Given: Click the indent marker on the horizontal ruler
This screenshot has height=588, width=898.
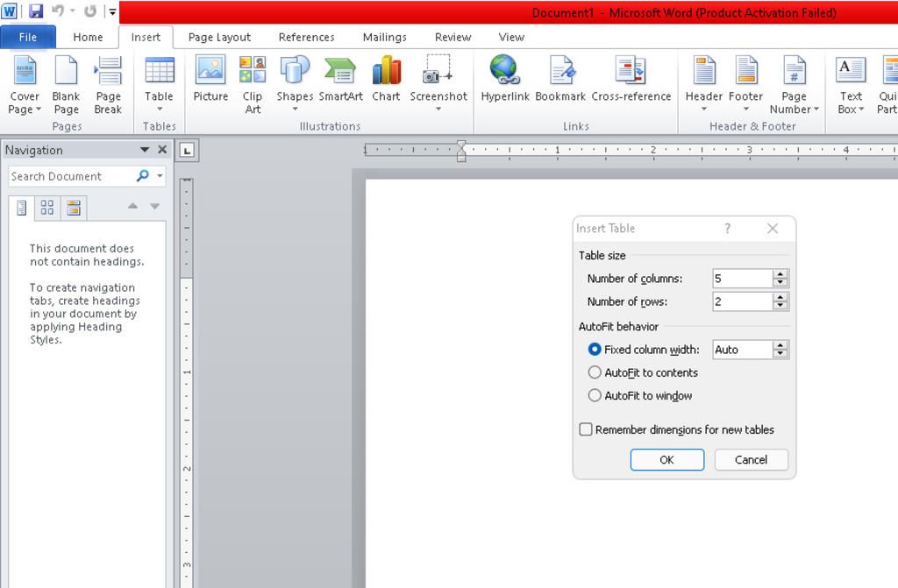Looking at the screenshot, I should 461,151.
